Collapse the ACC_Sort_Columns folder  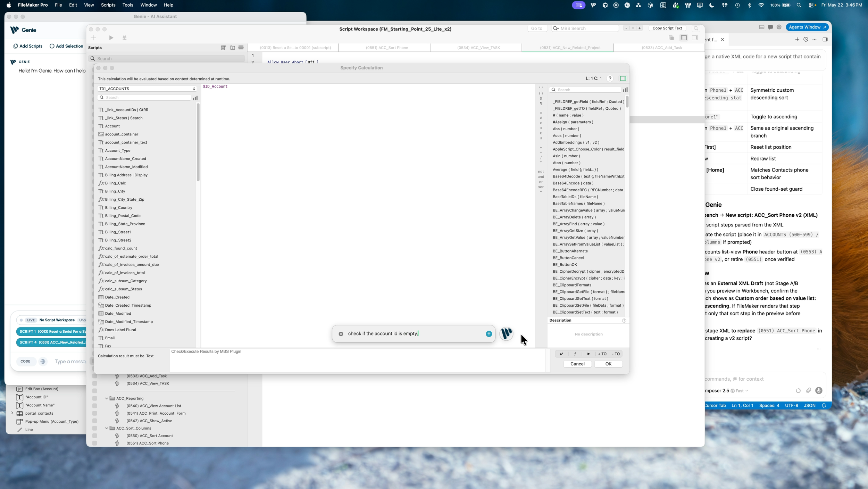(106, 429)
